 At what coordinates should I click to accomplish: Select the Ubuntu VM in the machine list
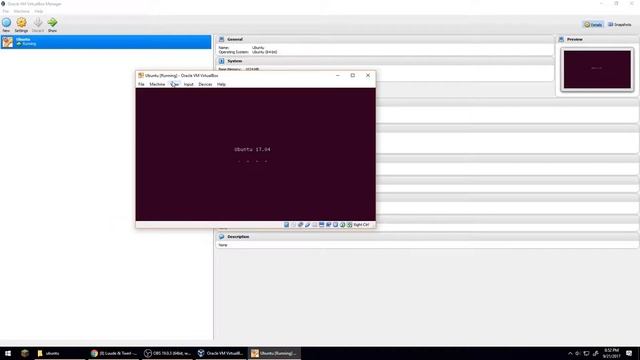pyautogui.click(x=106, y=42)
